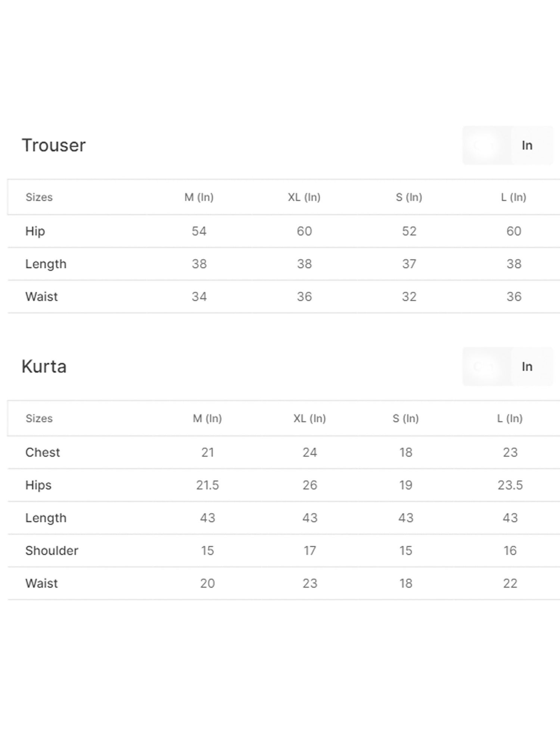Click the Shoulder row label in Kurta table
This screenshot has height=747, width=560.
52,551
